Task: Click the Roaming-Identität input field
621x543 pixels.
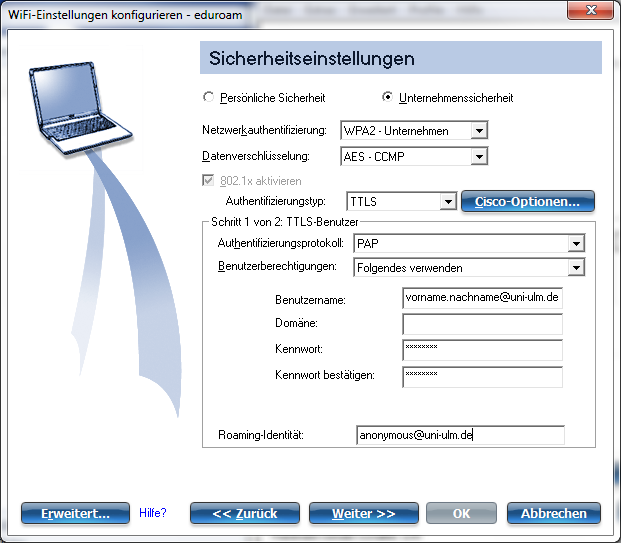Action: click(x=460, y=435)
